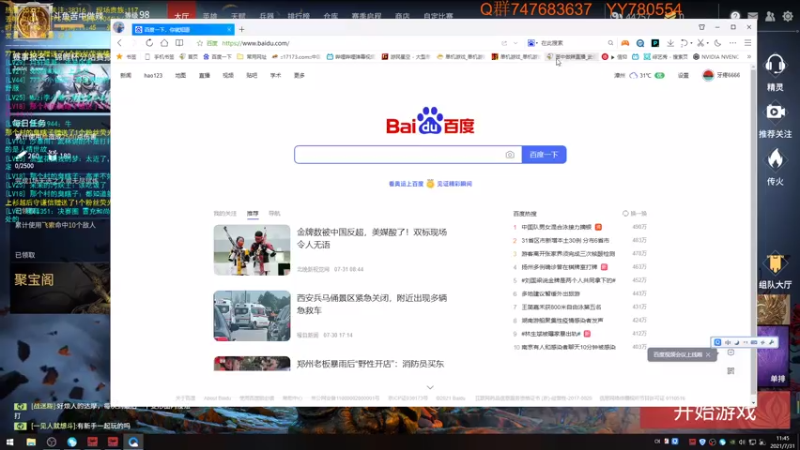Open 精灵 headset icon in game client
Screen dimensions: 800x450
[775, 66]
